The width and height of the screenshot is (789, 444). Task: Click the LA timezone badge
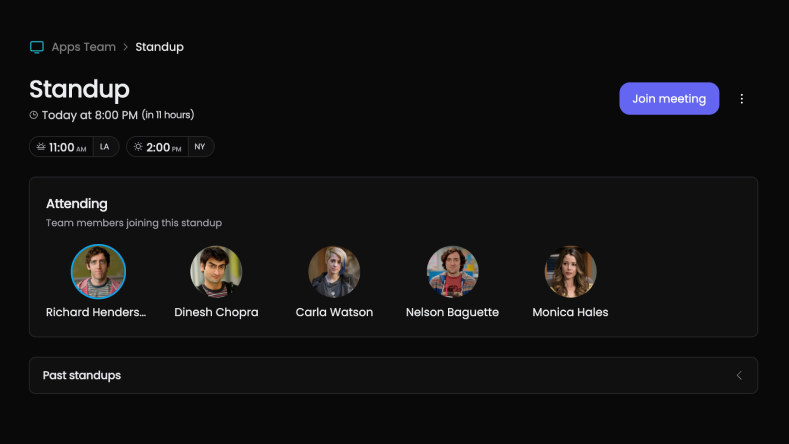click(105, 147)
